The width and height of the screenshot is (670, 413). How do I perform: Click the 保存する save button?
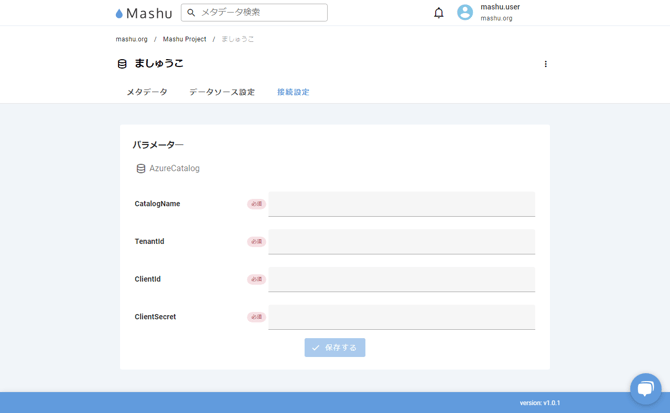(x=335, y=347)
